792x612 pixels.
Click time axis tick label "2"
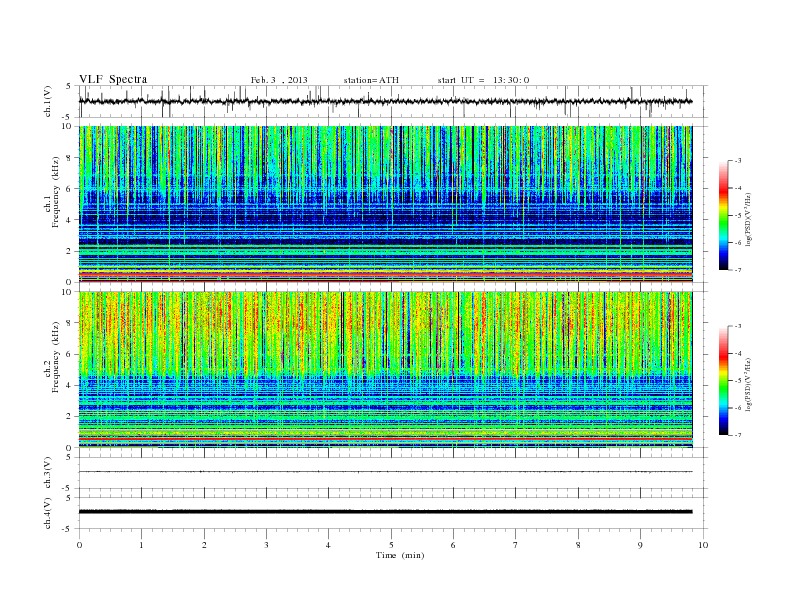point(204,545)
